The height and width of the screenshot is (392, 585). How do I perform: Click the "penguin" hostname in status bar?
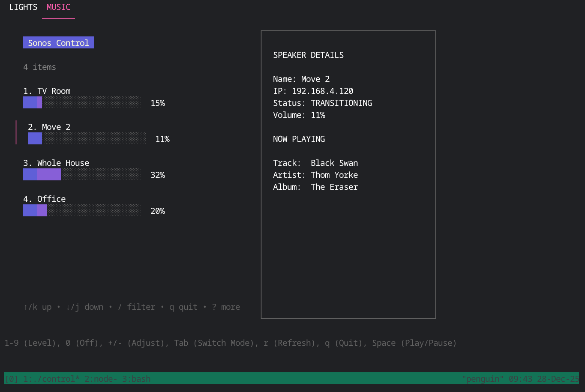pos(483,379)
